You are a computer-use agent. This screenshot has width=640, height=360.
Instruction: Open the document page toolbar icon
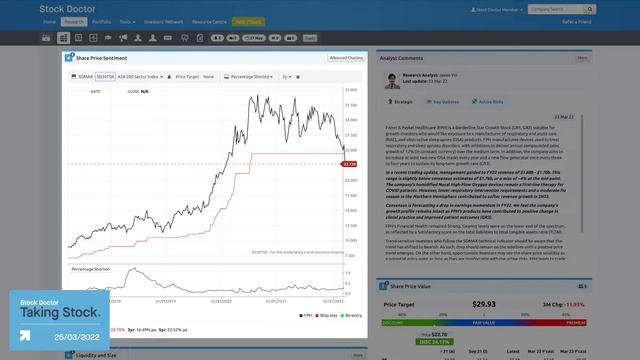coord(200,38)
